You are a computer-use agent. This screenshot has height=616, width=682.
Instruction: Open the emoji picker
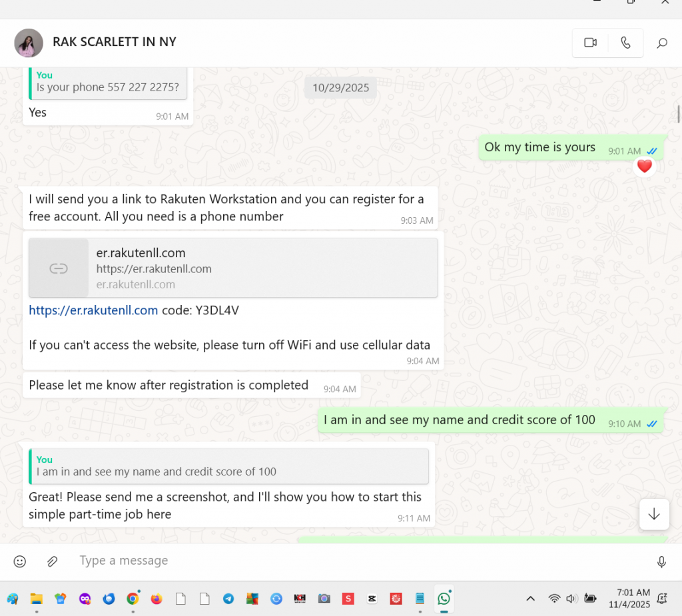click(20, 561)
